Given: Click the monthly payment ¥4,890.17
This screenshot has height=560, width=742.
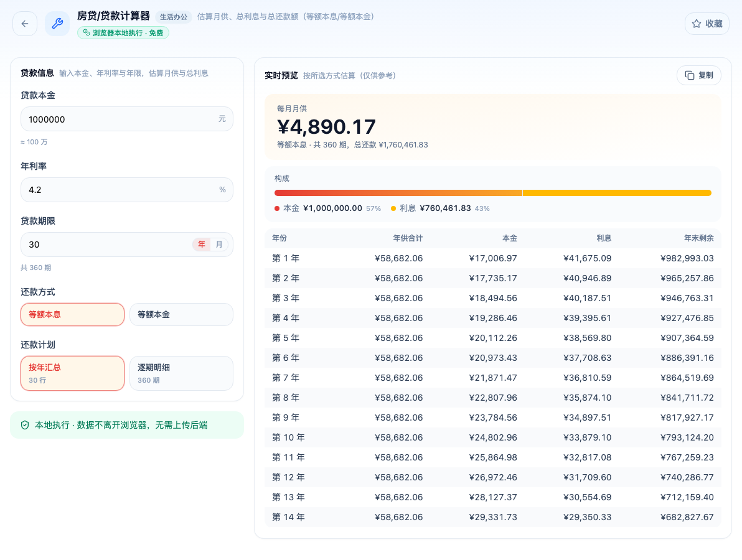Looking at the screenshot, I should [x=326, y=127].
